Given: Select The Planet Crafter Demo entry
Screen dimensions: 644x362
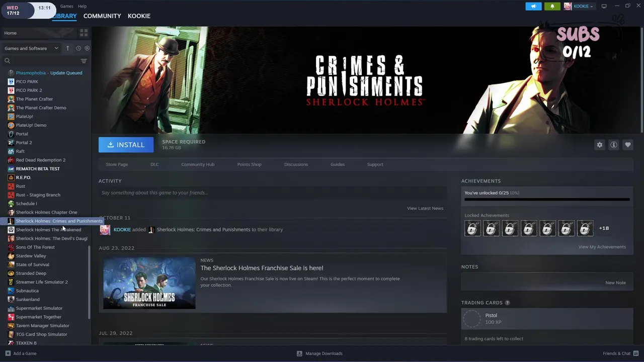Looking at the screenshot, I should coord(41,108).
